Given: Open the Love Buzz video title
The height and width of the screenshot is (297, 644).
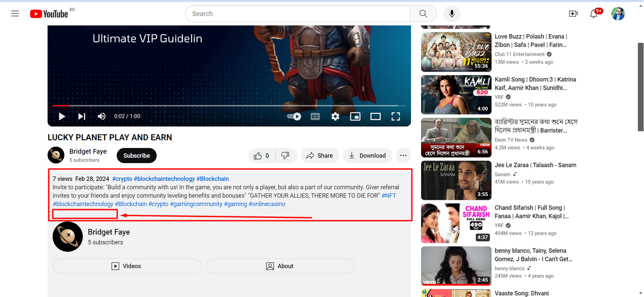Looking at the screenshot, I should pyautogui.click(x=531, y=41).
